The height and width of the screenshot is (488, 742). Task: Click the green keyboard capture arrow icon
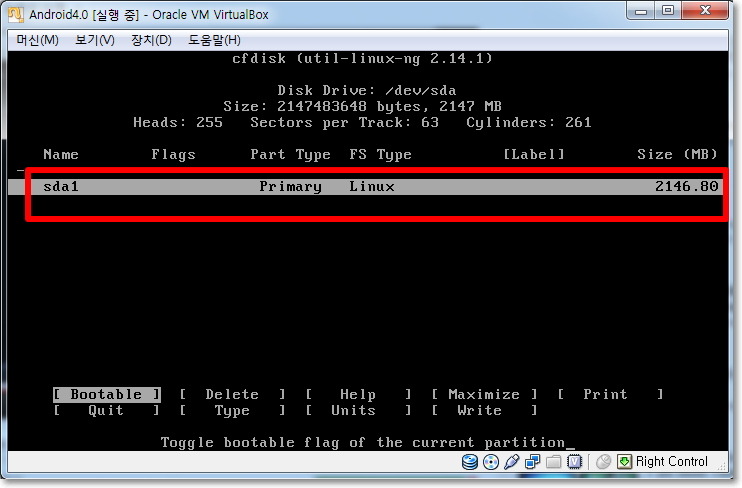[625, 462]
